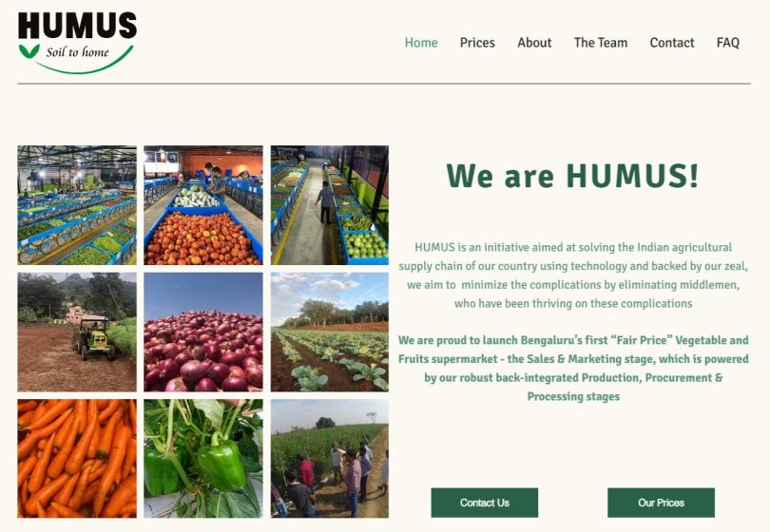Click the Fair Price supermarket paragraph
Screen dimensions: 770x532
573,368
